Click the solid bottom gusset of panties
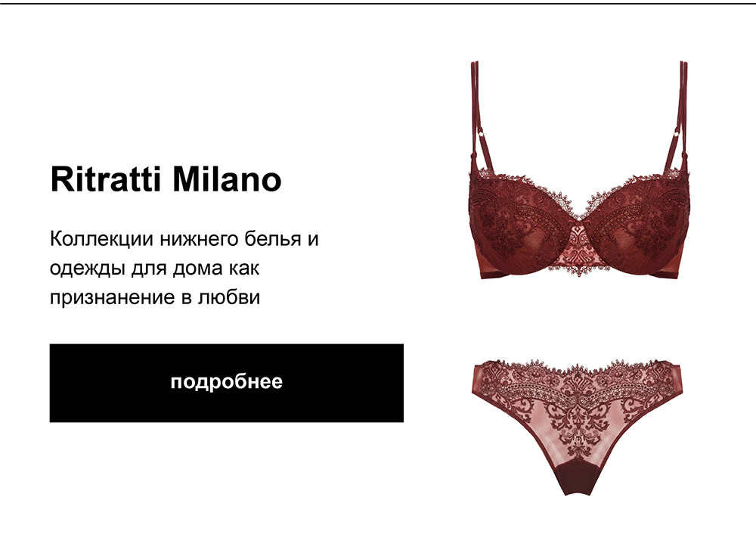Screen dimensions: 756x553 coord(577,479)
